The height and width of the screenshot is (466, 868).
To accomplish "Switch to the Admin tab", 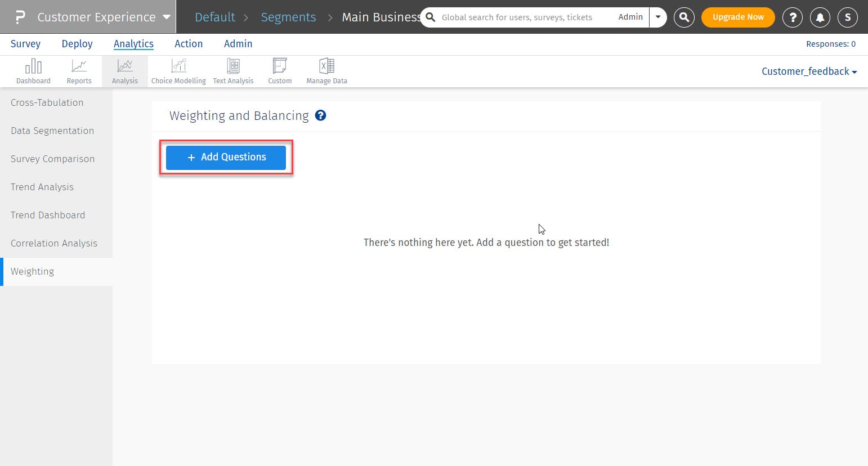I will (238, 44).
